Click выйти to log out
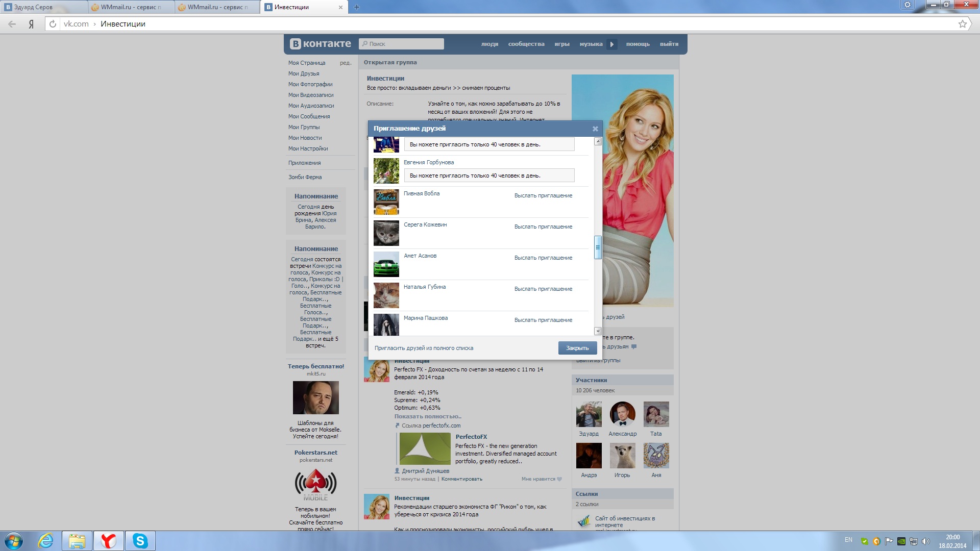 pos(669,44)
